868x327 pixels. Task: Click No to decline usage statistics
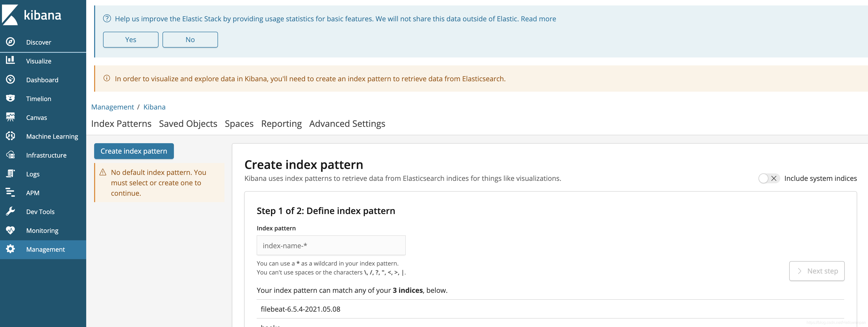point(190,39)
